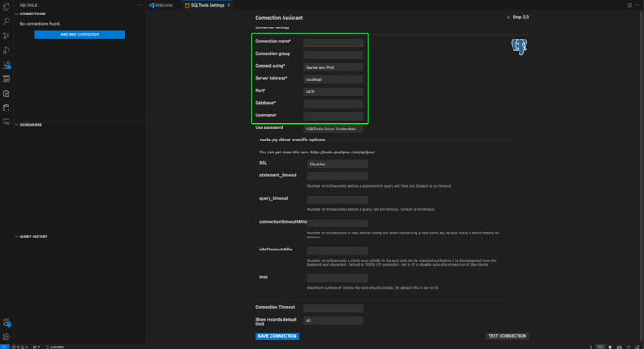Show errors and warnings from status bar
Screen dimensions: 644x349
20,346
